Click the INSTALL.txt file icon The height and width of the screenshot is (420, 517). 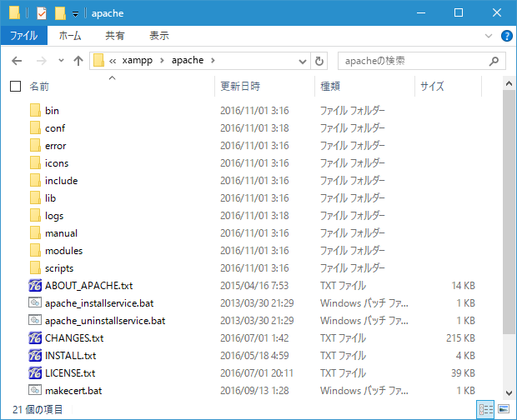coord(35,355)
